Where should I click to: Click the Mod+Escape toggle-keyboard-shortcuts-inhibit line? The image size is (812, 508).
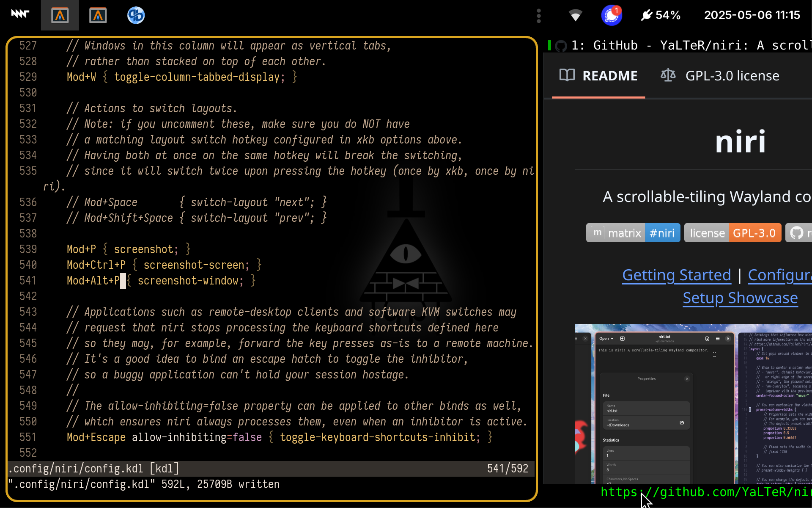click(x=280, y=437)
